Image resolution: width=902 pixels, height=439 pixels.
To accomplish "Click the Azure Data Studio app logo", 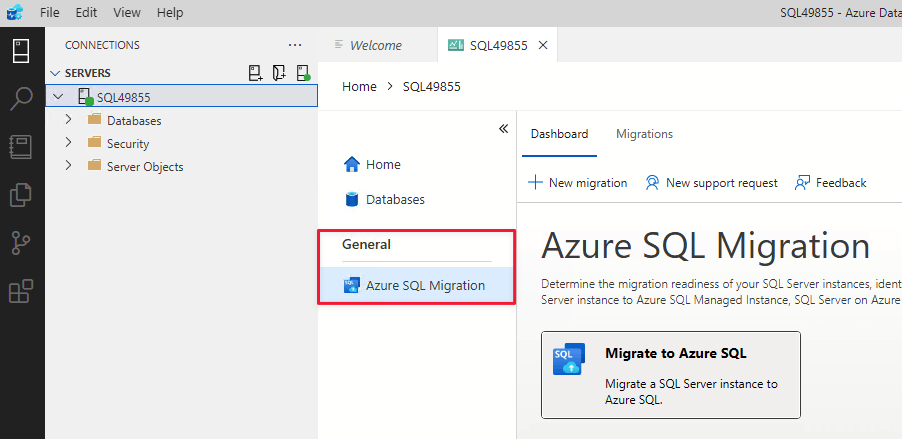I will point(14,12).
